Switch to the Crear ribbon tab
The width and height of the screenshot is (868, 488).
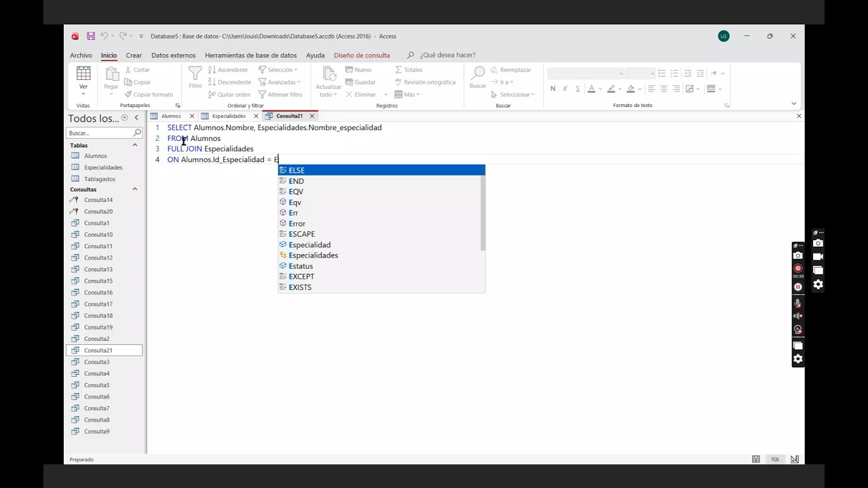tap(134, 55)
